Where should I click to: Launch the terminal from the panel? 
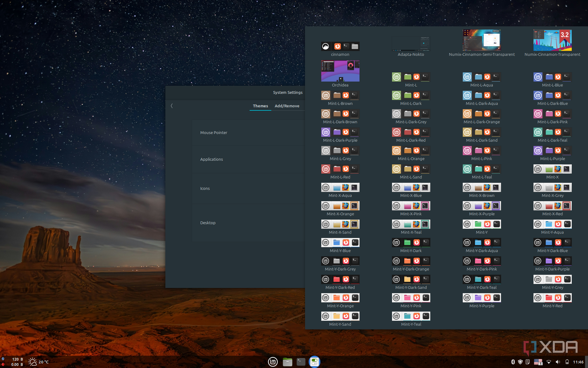[x=301, y=362]
